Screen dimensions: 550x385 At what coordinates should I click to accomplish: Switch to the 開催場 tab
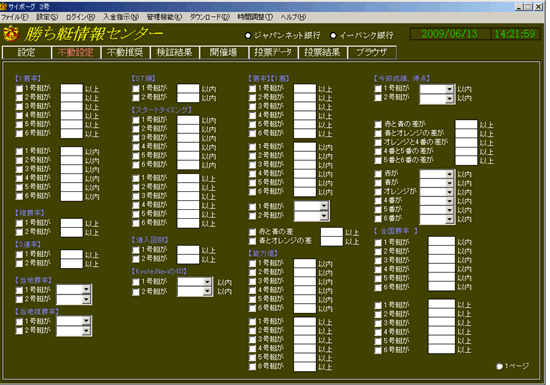223,53
